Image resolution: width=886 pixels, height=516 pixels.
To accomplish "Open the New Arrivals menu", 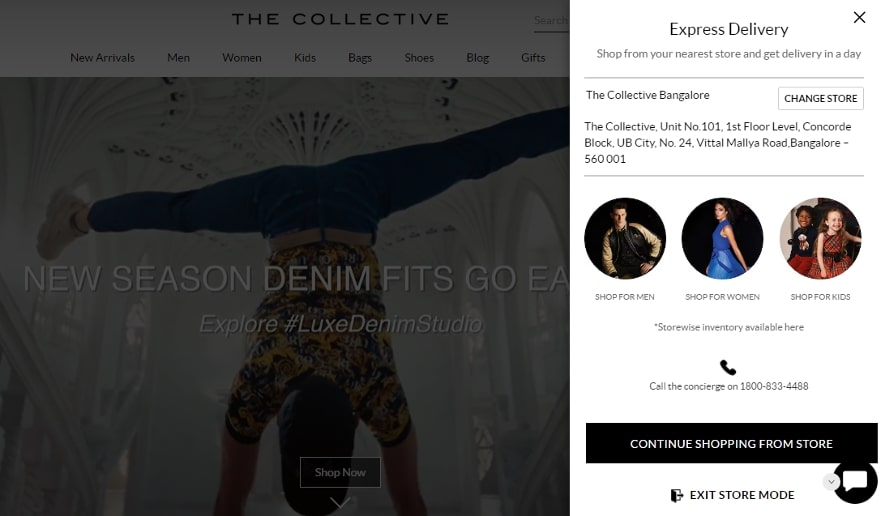I will click(102, 58).
